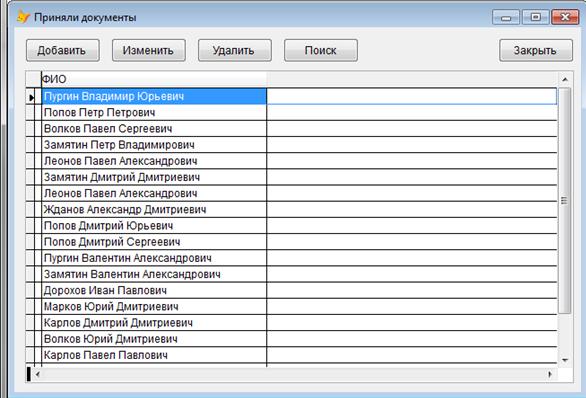Click the vertical scrollbar thumb
The image size is (586, 398).
click(565, 201)
